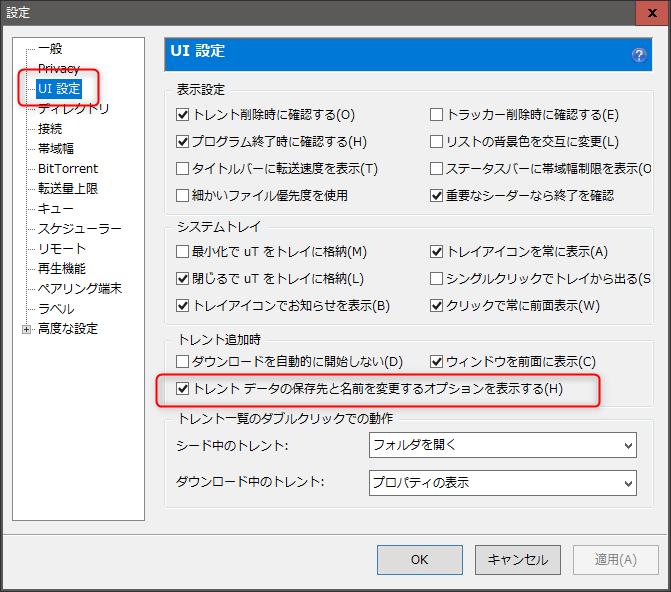This screenshot has width=671, height=592.
Task: Check 最小化で uT をトレイに格納 option
Action: click(x=183, y=251)
